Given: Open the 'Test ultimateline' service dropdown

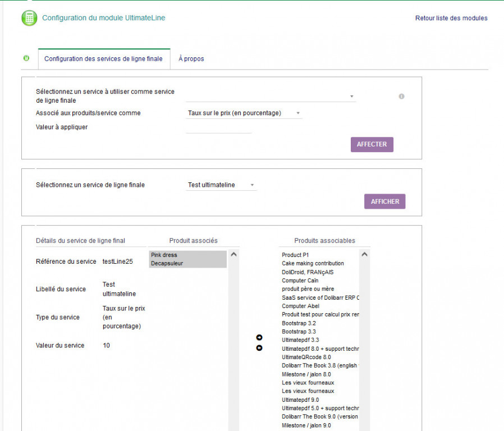Looking at the screenshot, I should (221, 185).
